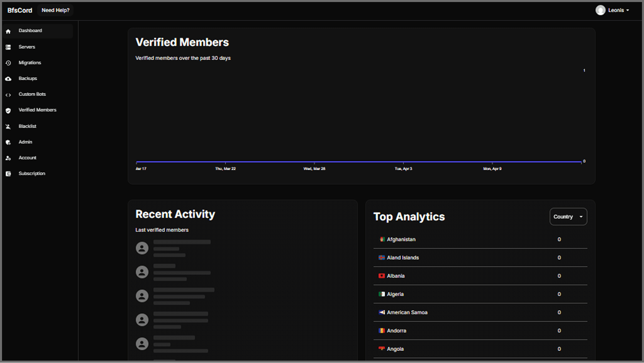Open the Servers menu item
Viewport: 644px width, 363px height.
click(x=27, y=47)
